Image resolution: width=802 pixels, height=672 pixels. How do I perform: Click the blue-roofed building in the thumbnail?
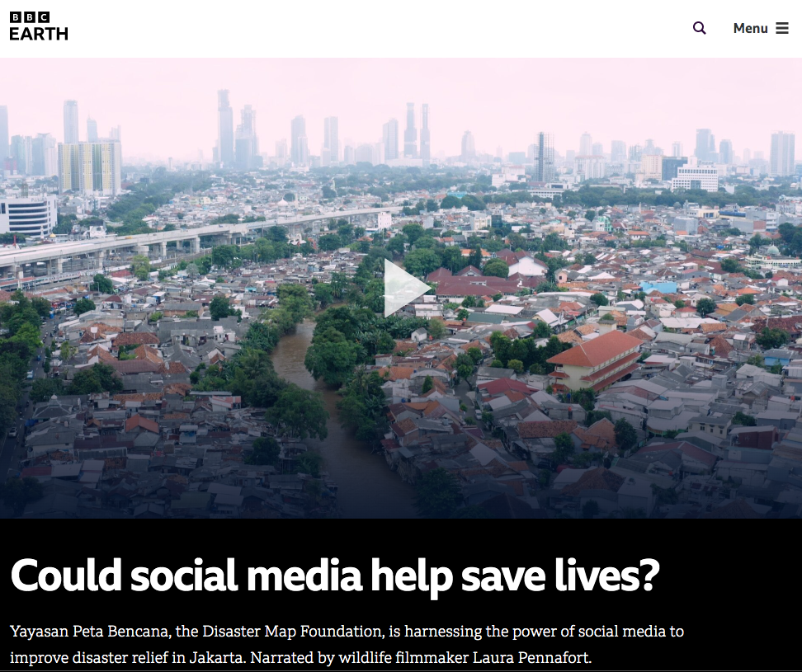coord(658,287)
